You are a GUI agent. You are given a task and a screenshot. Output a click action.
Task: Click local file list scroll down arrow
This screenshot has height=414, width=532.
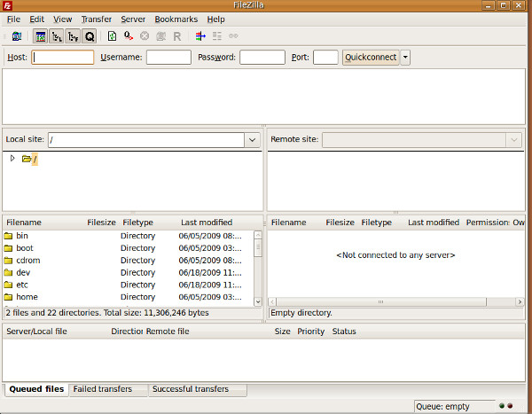(258, 301)
